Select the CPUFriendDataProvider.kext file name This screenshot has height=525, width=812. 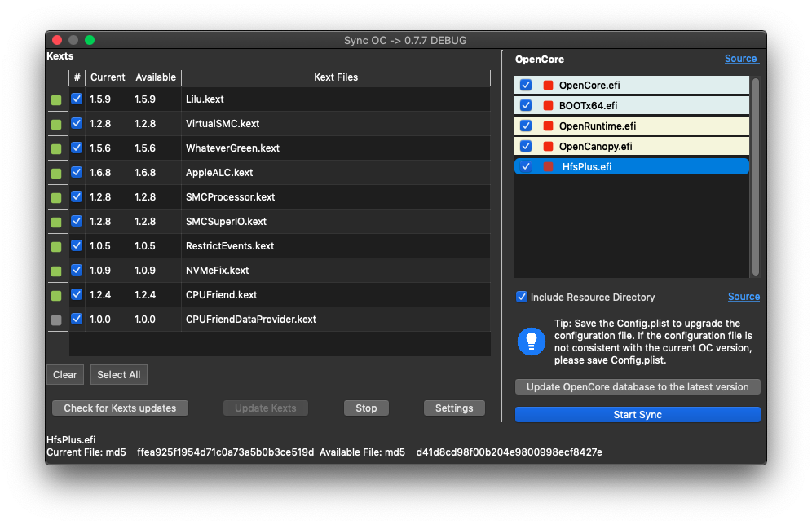point(250,320)
